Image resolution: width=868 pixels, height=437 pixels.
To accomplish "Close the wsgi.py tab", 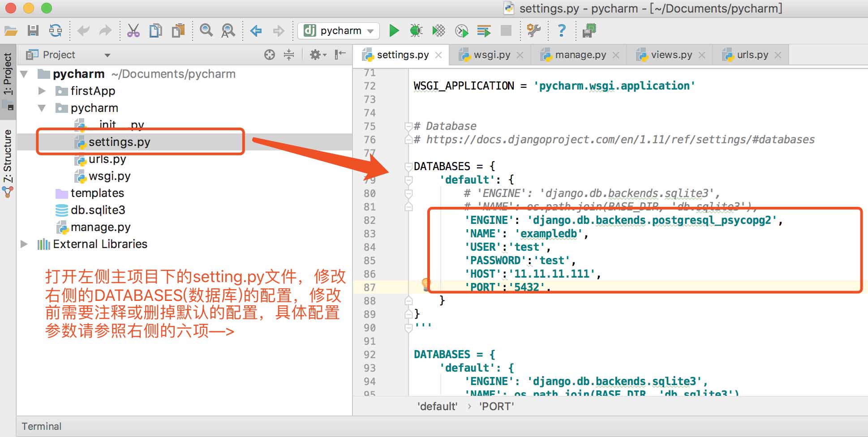I will click(x=520, y=55).
